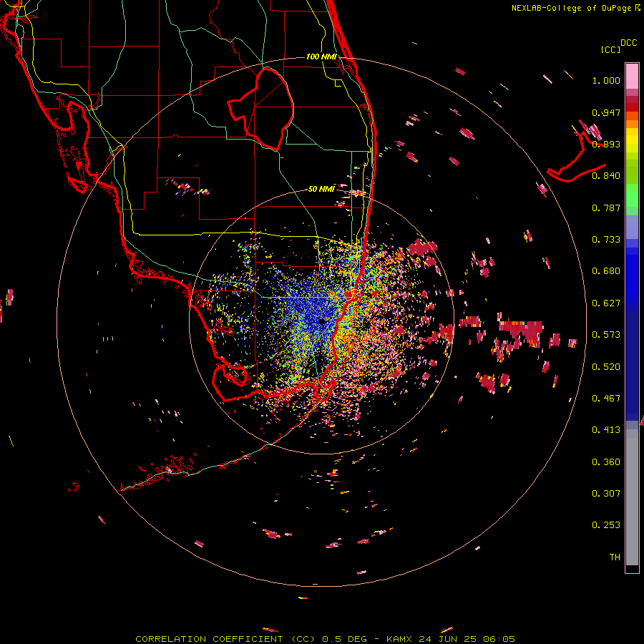Pick the bright green color bar segment
The height and width of the screenshot is (644, 644).
[x=632, y=195]
